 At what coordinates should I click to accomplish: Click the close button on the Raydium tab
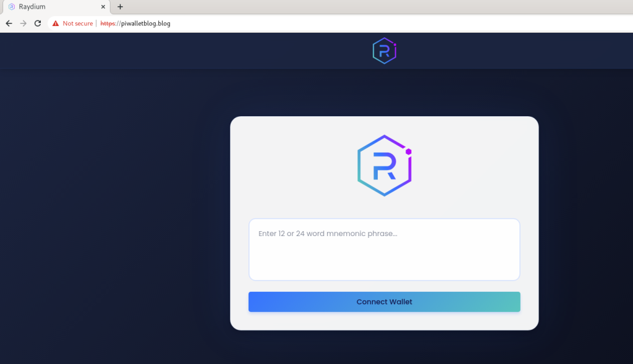coord(103,7)
